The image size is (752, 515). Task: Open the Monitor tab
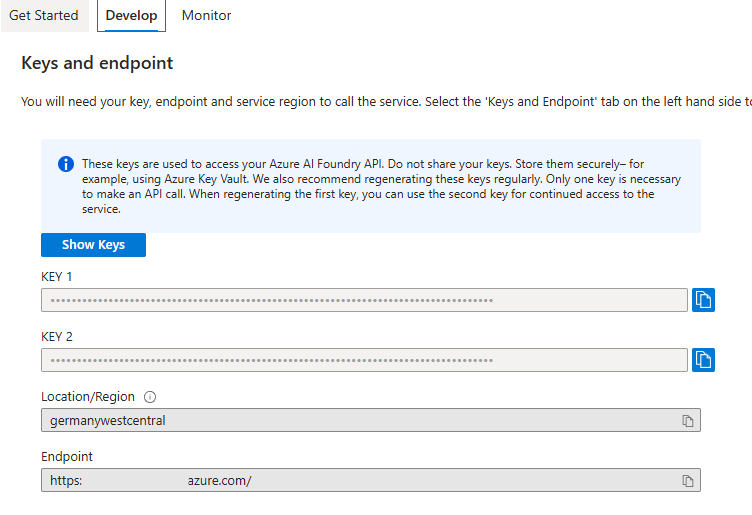tap(206, 15)
